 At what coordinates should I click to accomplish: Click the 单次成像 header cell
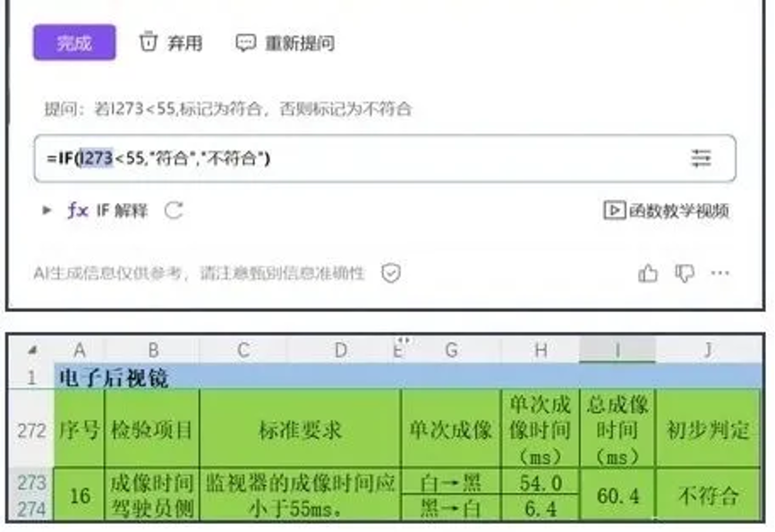point(451,430)
